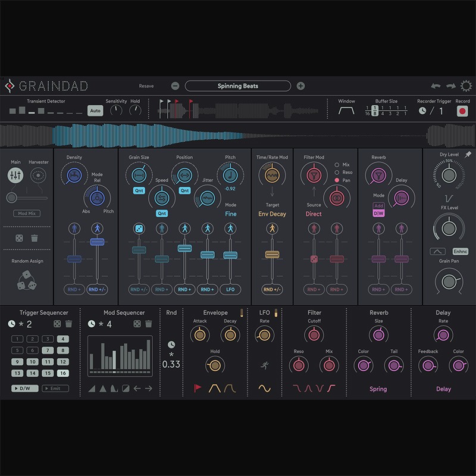Click the Time/Rate Mod fader handle
This screenshot has width=476, height=476.
click(x=272, y=255)
